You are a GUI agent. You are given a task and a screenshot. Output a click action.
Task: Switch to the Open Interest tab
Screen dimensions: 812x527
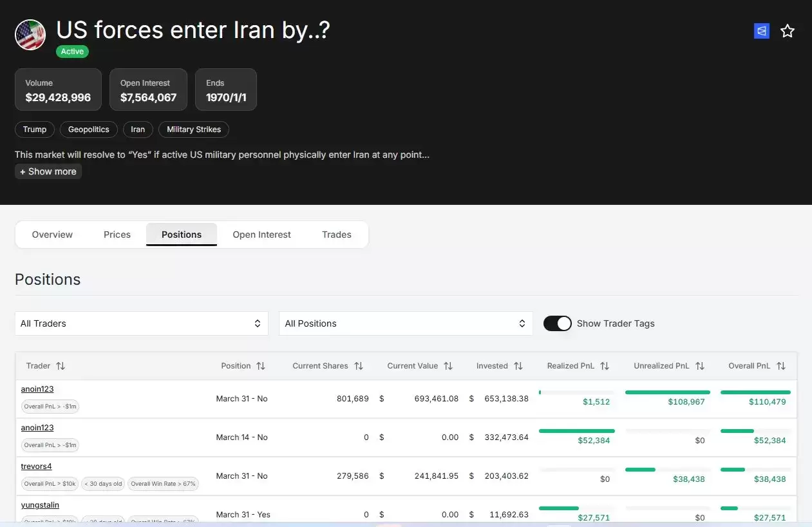[x=261, y=235]
